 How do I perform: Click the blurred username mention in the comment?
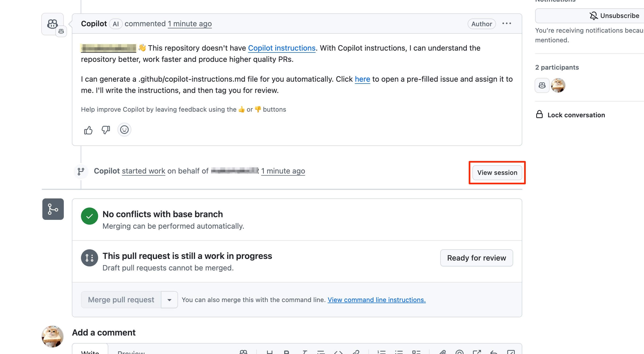click(108, 48)
